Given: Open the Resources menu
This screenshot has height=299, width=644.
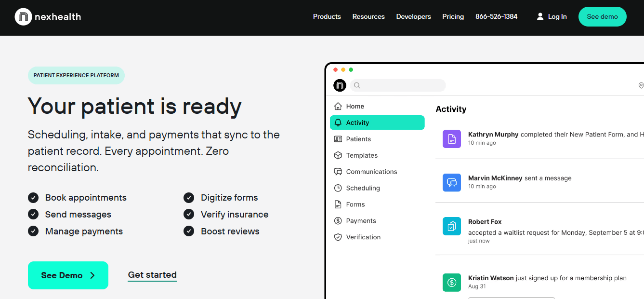Looking at the screenshot, I should tap(368, 16).
